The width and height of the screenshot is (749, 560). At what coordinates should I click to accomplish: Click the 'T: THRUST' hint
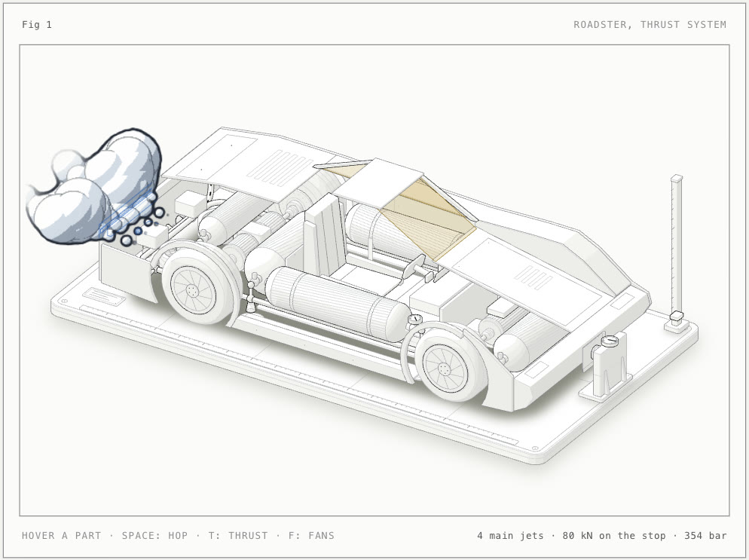[x=238, y=536]
